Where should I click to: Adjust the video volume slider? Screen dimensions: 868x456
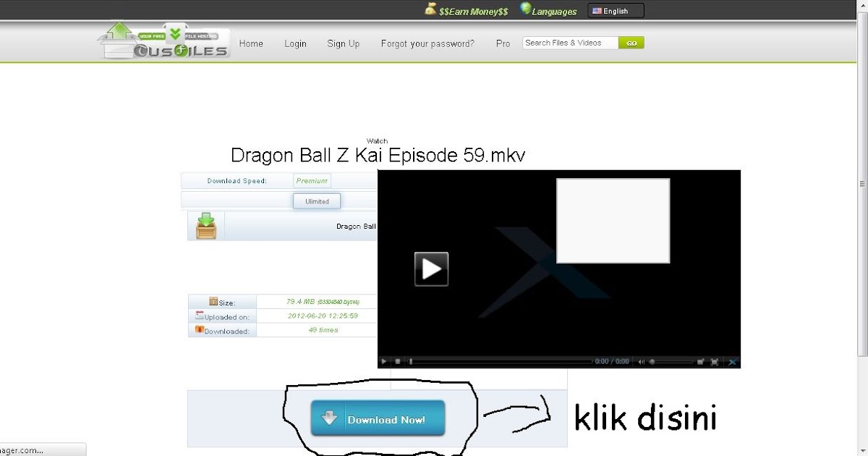click(x=671, y=361)
